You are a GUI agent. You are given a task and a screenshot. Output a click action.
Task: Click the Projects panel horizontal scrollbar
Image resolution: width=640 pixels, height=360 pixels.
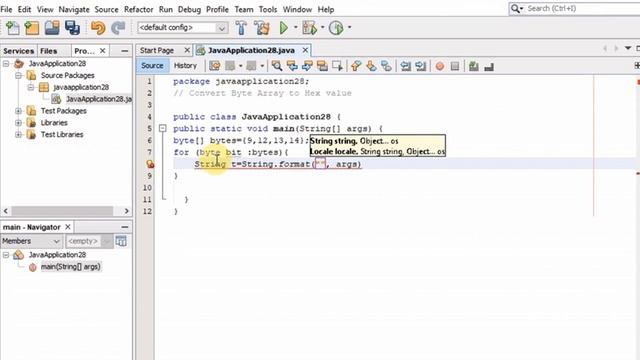click(62, 211)
